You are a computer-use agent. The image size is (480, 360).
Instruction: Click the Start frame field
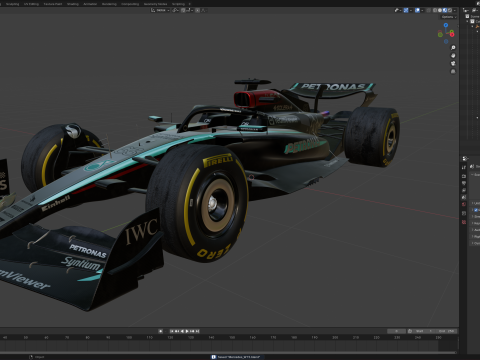pyautogui.click(x=423, y=331)
